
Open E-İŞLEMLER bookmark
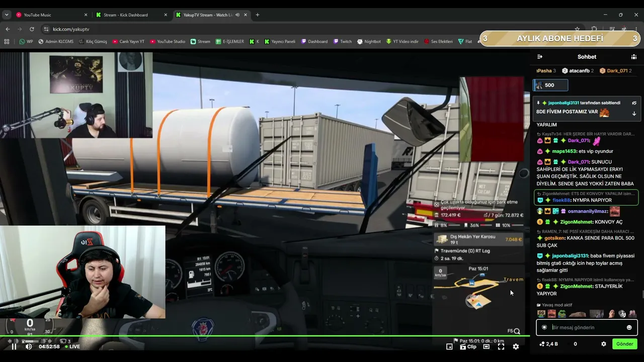230,42
